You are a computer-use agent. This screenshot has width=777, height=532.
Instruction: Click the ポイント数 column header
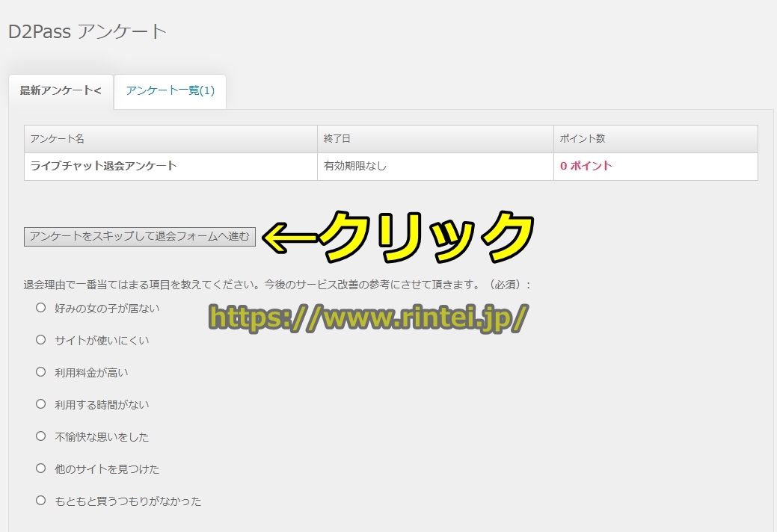(x=583, y=139)
